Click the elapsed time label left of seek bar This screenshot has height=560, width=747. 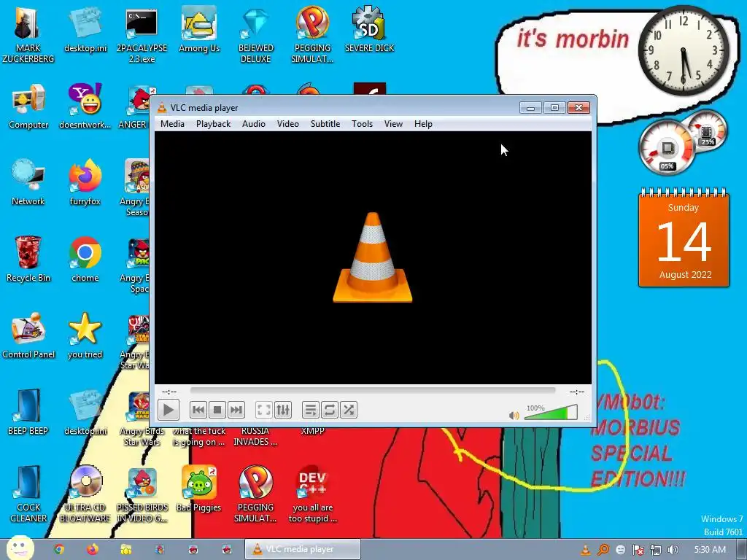point(169,392)
